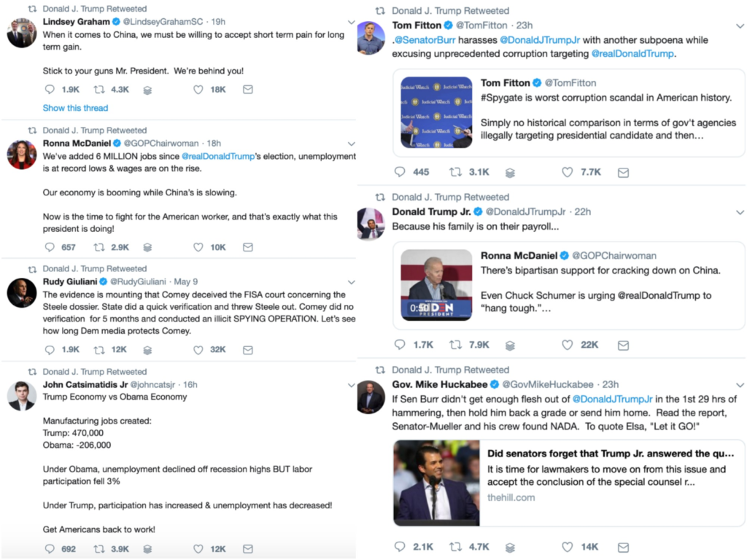This screenshot has width=747, height=560.
Task: Play the Biden video in the quoted tweet
Action: tap(436, 285)
